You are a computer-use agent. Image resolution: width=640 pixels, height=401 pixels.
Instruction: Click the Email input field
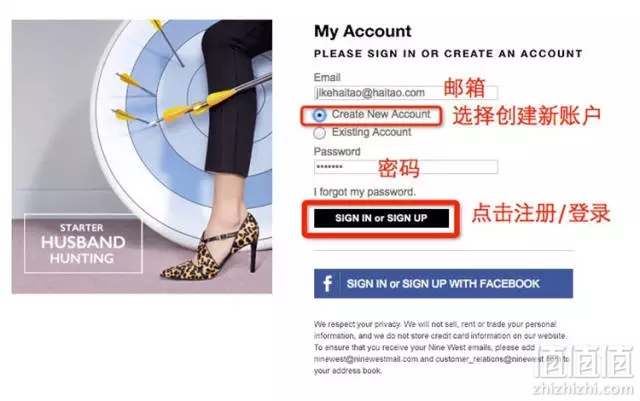(406, 93)
